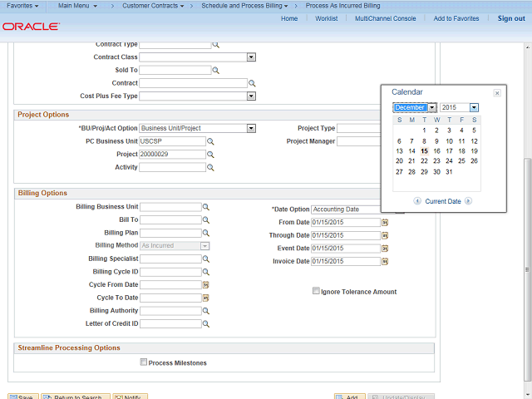Open the From Date calendar icon
Viewport: 532px width, 399px height.
385,223
